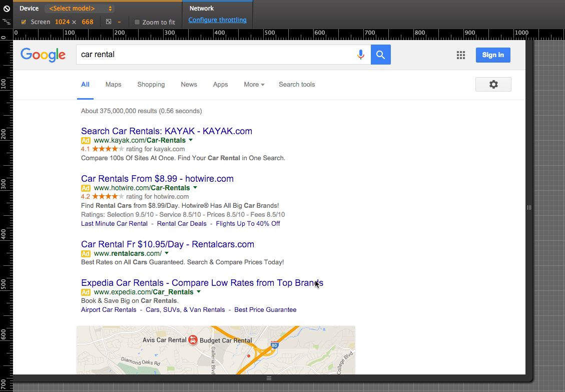Click the Flights Up To 40% Off sitelink
565x392 pixels.
pyautogui.click(x=248, y=224)
